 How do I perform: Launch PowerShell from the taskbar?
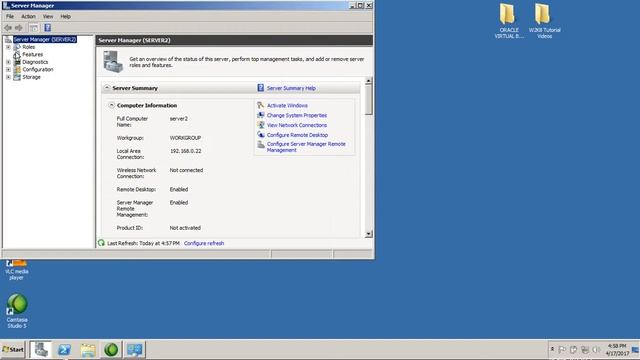64,350
